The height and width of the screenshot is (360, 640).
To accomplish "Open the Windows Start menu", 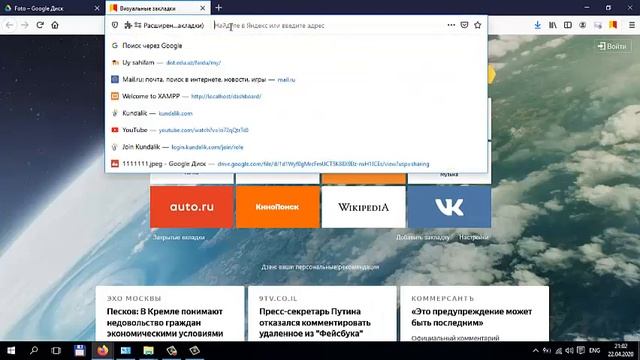I will tap(11, 351).
